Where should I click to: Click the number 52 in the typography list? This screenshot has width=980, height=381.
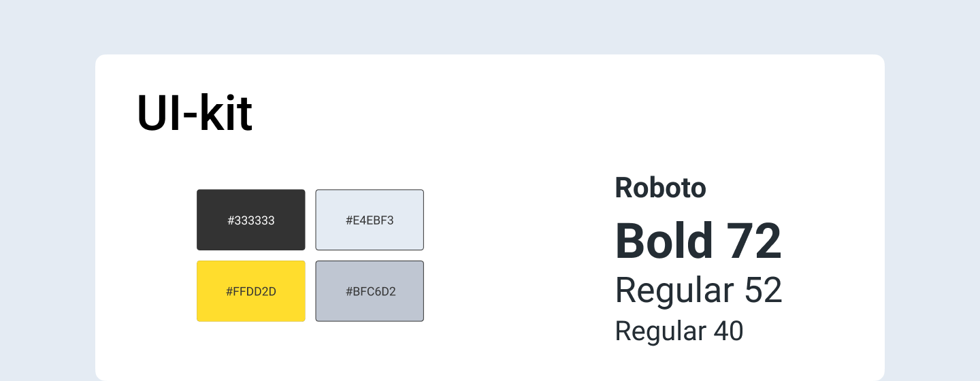click(763, 291)
